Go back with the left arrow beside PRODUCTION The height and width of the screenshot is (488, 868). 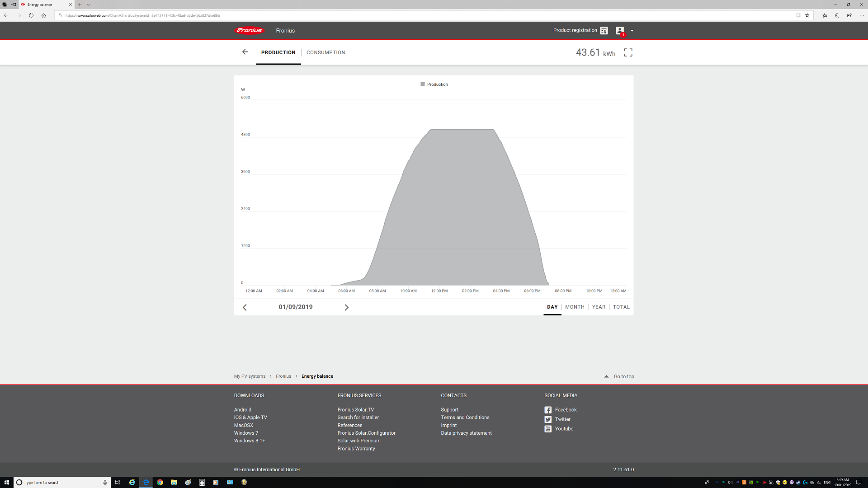[x=245, y=52]
